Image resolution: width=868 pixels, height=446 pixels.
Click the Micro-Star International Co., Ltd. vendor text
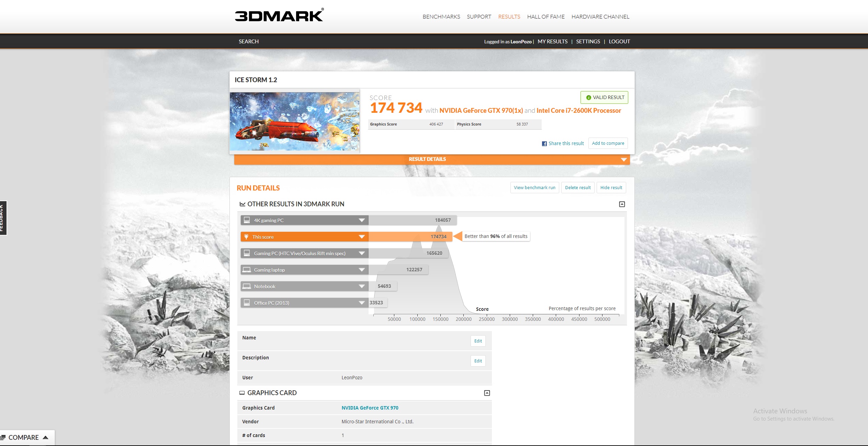click(x=377, y=422)
